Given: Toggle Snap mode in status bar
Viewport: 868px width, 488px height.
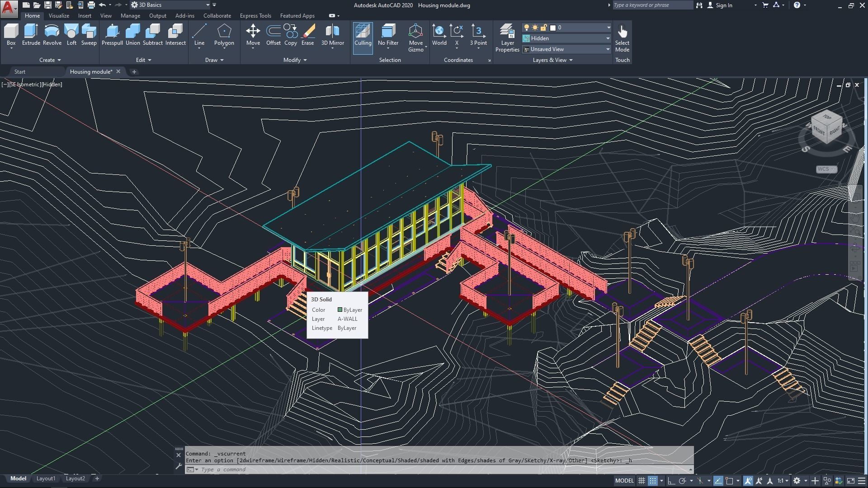Looking at the screenshot, I should [652, 481].
